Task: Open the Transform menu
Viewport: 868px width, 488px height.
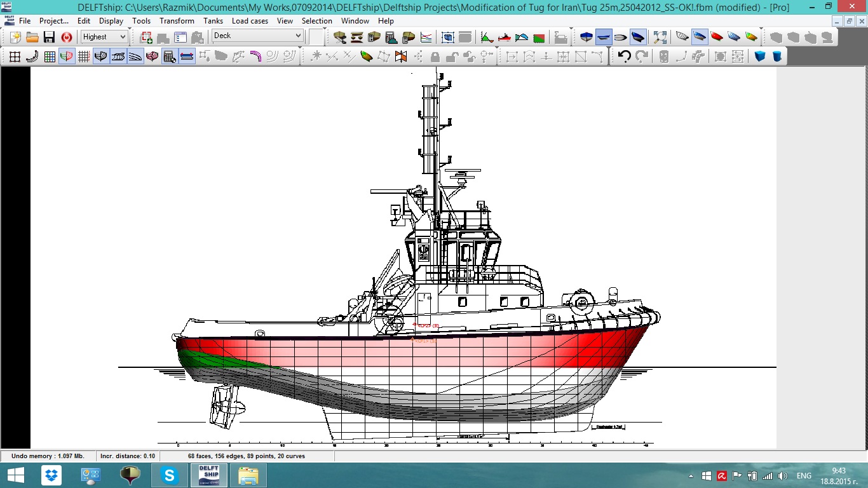Action: 177,21
